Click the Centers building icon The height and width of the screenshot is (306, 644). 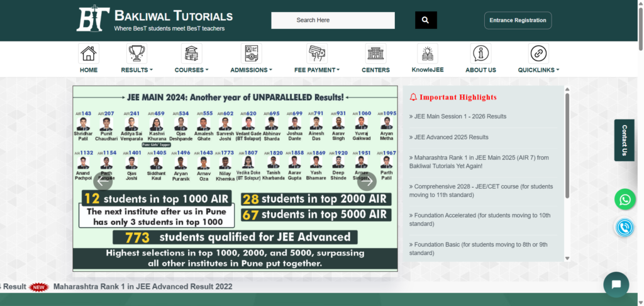point(376,54)
